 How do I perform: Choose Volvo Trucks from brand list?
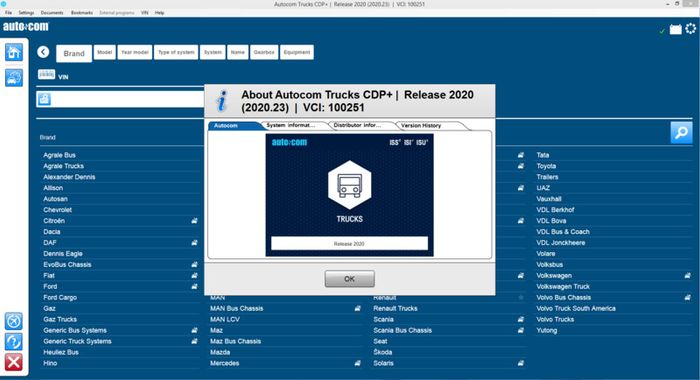[x=555, y=319]
